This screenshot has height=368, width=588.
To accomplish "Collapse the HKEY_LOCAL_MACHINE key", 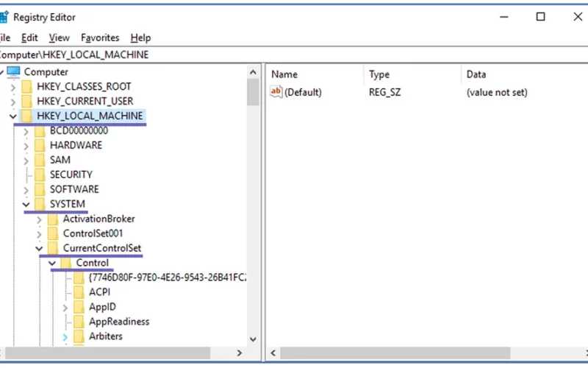I will [13, 116].
